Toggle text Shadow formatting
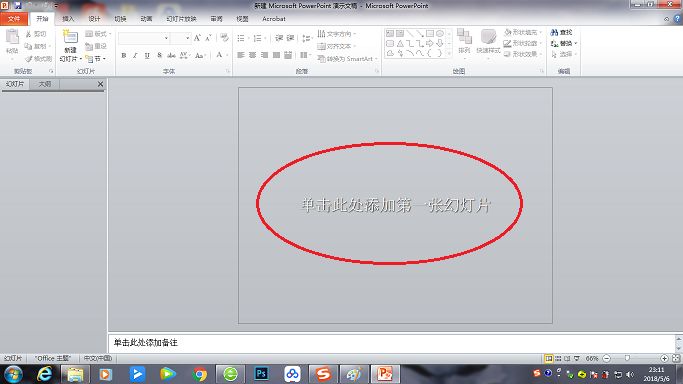 (x=159, y=55)
